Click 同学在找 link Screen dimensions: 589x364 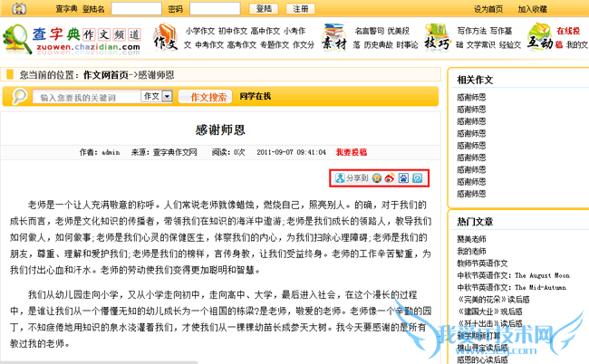point(255,97)
